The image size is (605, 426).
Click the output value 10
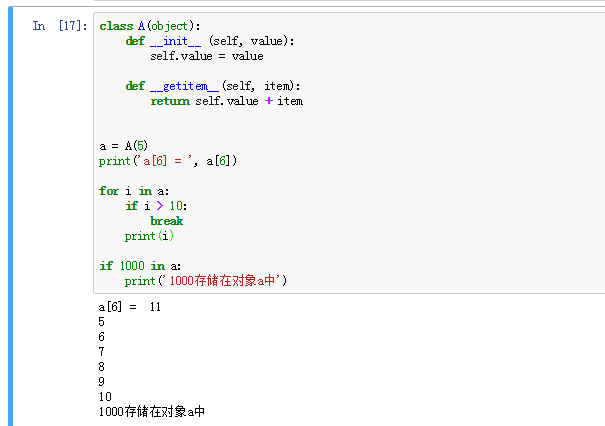point(105,397)
